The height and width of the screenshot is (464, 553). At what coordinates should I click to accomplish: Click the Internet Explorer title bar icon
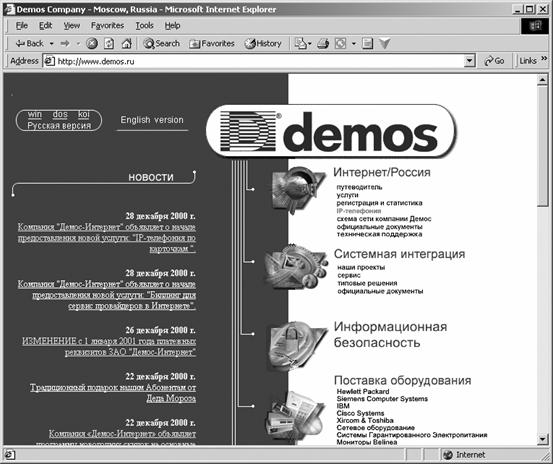10,9
